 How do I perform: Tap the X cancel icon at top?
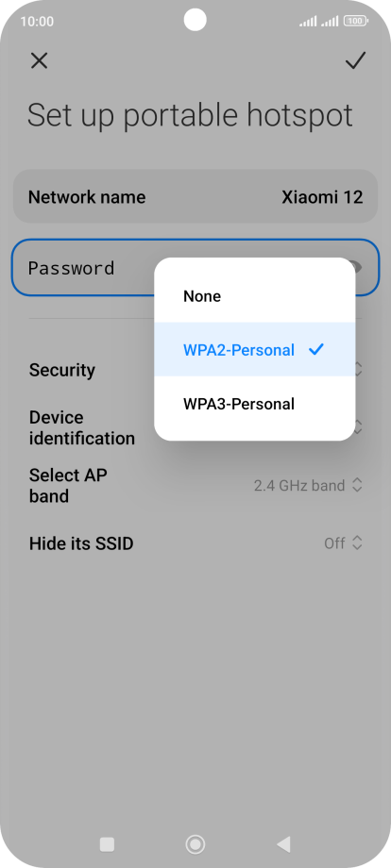(x=39, y=61)
